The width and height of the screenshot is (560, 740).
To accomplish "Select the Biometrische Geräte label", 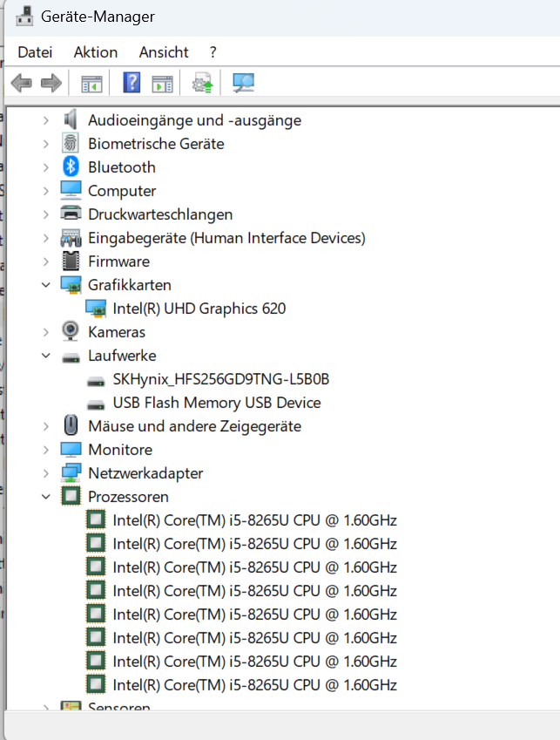I will [x=156, y=144].
